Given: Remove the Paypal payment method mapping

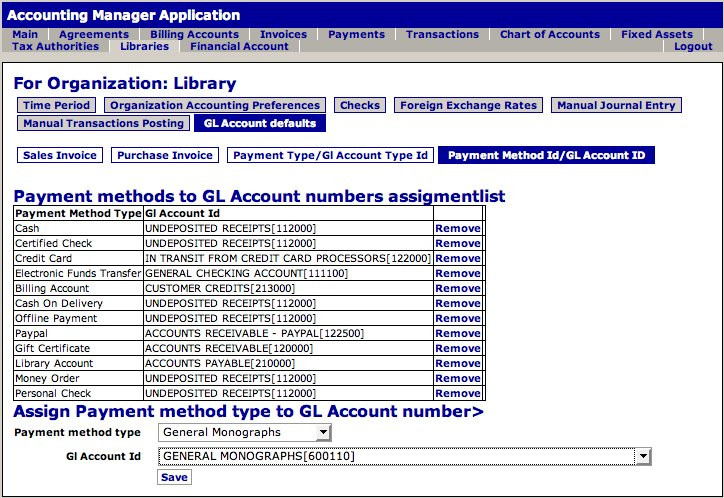Looking at the screenshot, I should point(457,333).
